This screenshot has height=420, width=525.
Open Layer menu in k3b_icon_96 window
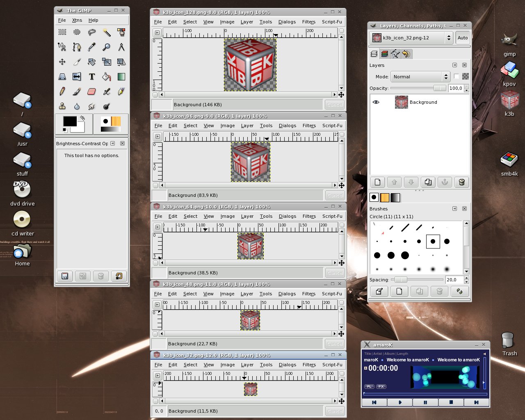[x=247, y=126]
